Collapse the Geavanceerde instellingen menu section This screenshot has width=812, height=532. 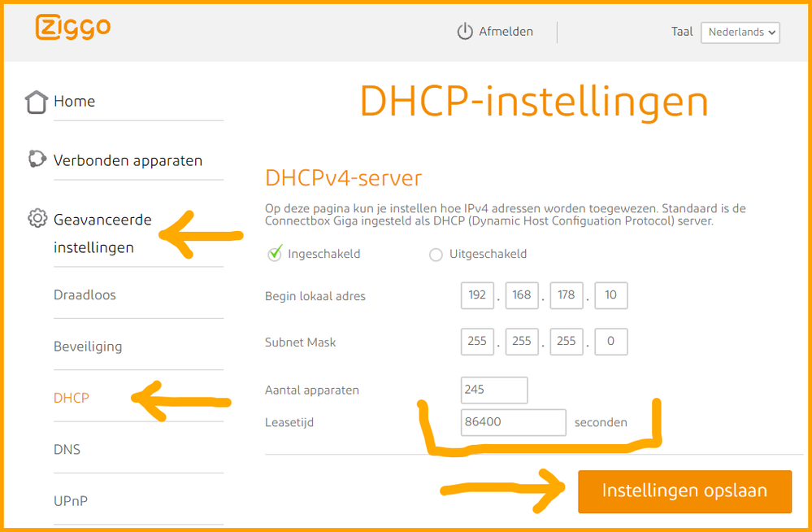pyautogui.click(x=102, y=233)
